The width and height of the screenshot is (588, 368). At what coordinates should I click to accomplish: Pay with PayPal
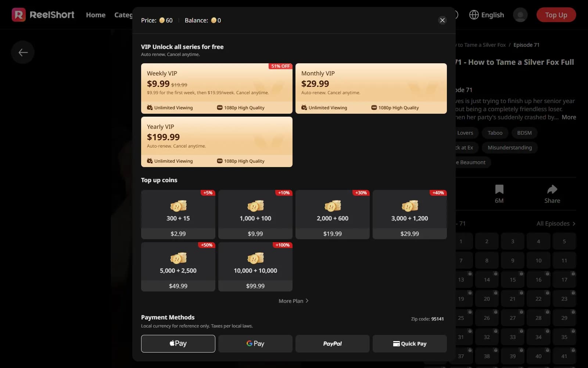[333, 344]
